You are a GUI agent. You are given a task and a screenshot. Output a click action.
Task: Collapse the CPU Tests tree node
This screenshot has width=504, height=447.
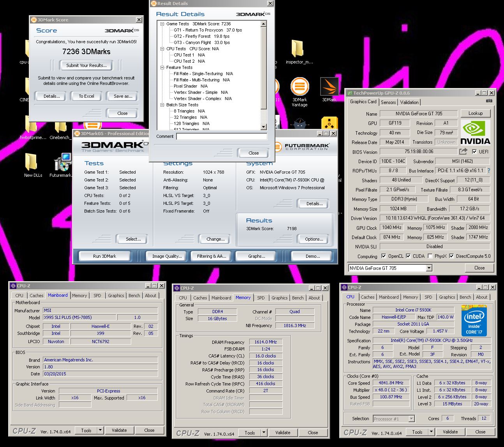162,49
